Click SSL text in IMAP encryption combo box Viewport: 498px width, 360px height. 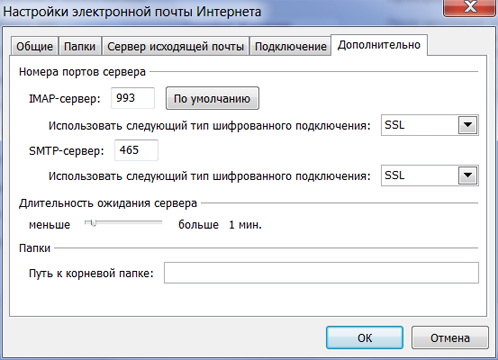(395, 125)
